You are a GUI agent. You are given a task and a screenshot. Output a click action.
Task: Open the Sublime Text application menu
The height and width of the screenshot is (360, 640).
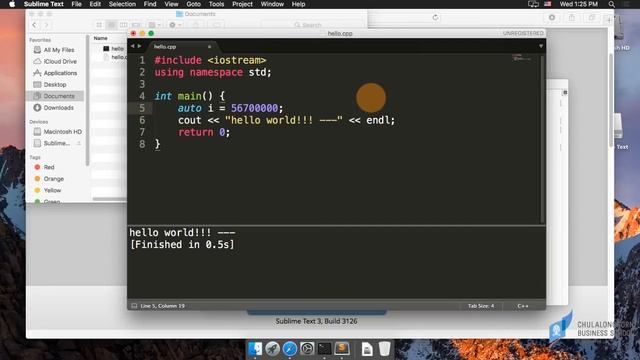coord(44,4)
